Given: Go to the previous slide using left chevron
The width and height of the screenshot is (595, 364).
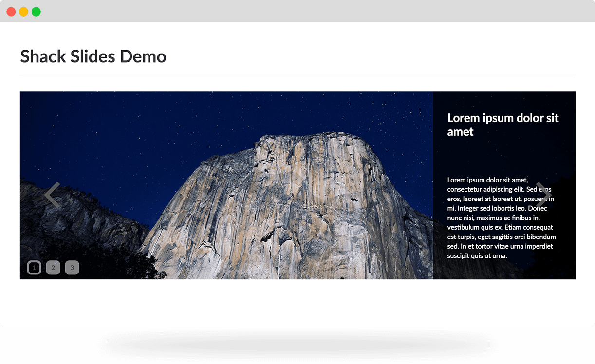Looking at the screenshot, I should click(x=52, y=195).
